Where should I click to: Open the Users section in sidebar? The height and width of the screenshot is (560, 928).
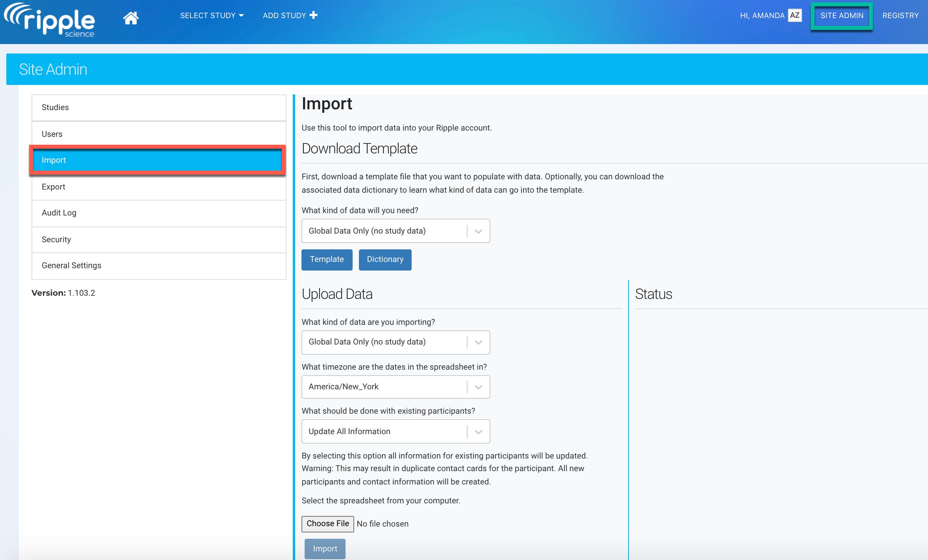tap(159, 134)
